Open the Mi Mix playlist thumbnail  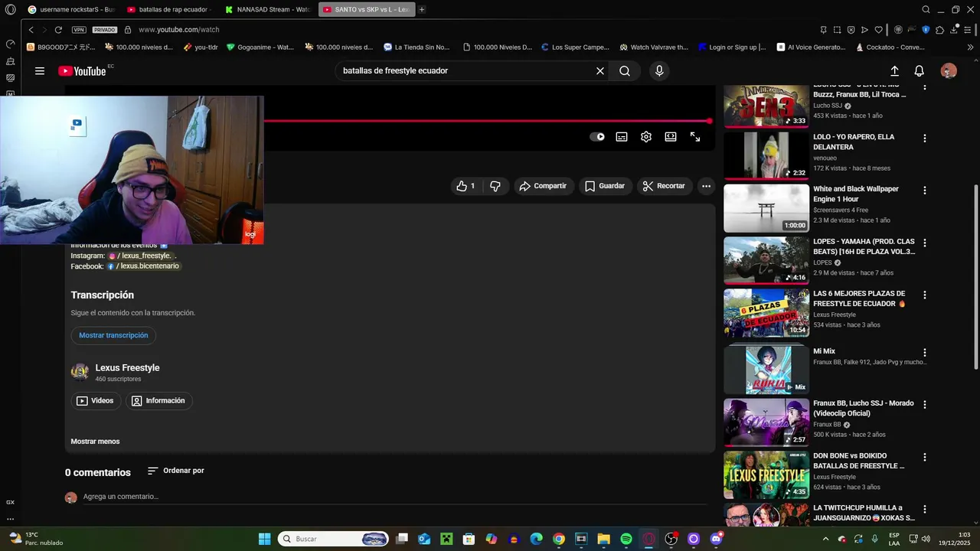click(x=766, y=370)
